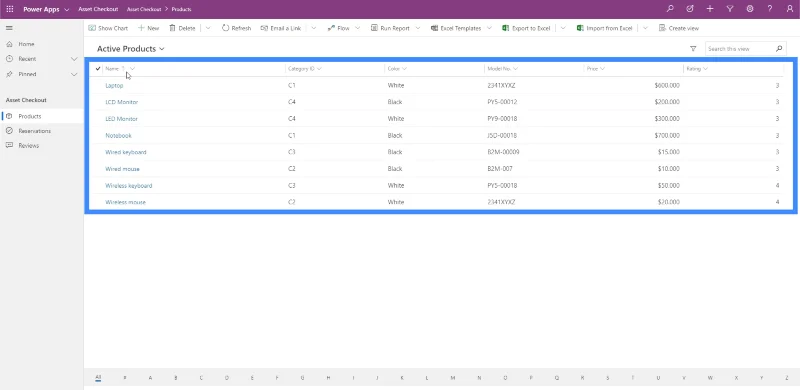Click Create view button

679,28
